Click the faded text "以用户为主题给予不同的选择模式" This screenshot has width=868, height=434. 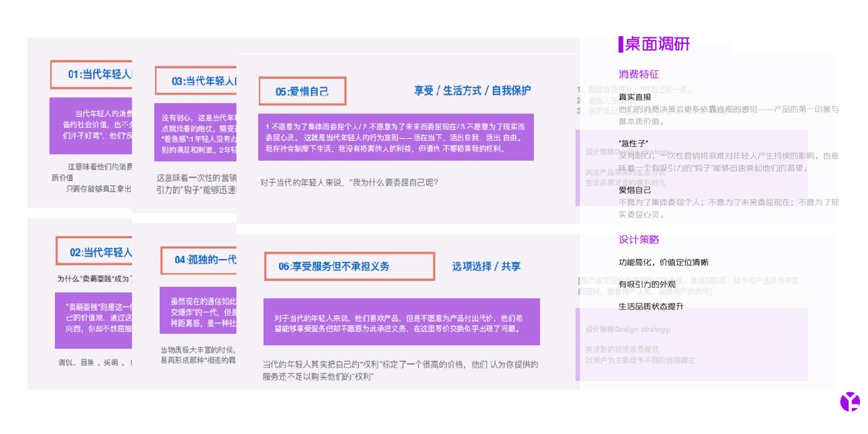click(640, 359)
